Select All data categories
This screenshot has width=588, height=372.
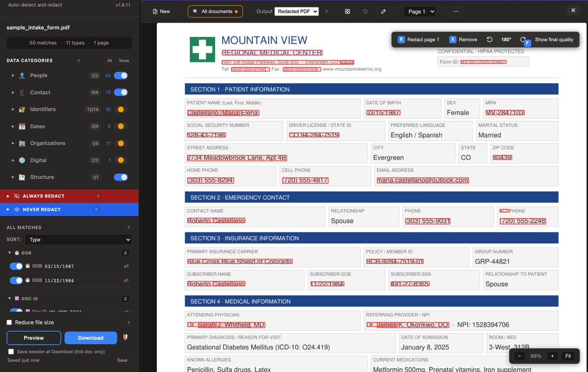(110, 61)
